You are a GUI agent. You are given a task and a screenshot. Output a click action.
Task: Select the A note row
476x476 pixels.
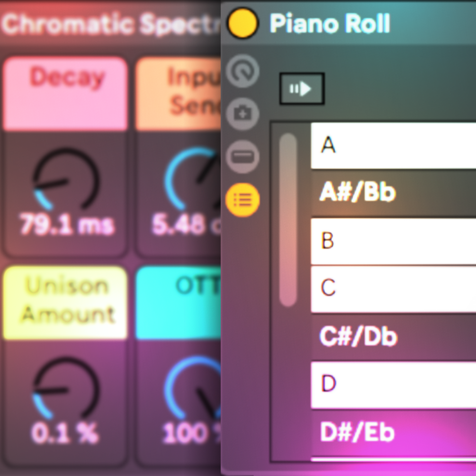pos(393,145)
